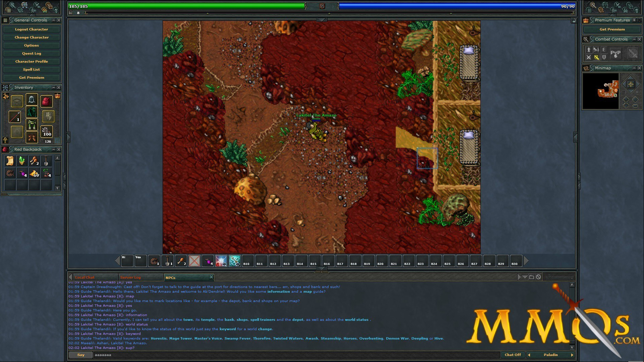This screenshot has height=362, width=644.
Task: Select the shovel in Red Backpack
Action: [46, 161]
